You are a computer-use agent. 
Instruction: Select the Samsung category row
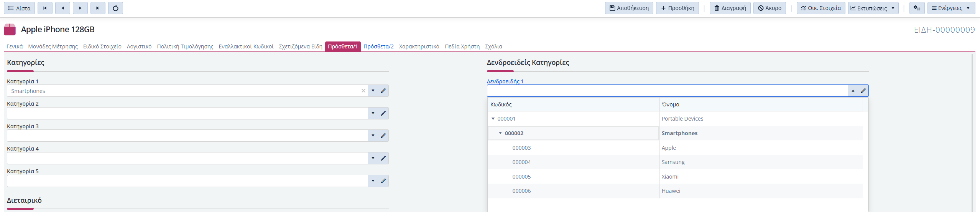coord(675,162)
